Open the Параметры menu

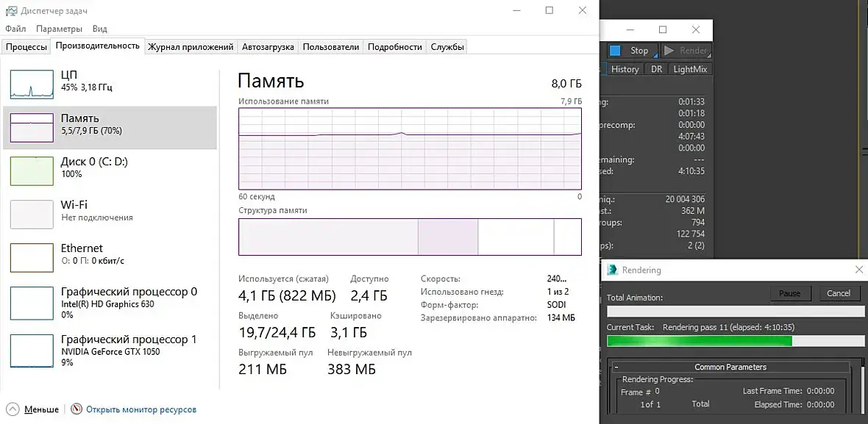point(59,29)
